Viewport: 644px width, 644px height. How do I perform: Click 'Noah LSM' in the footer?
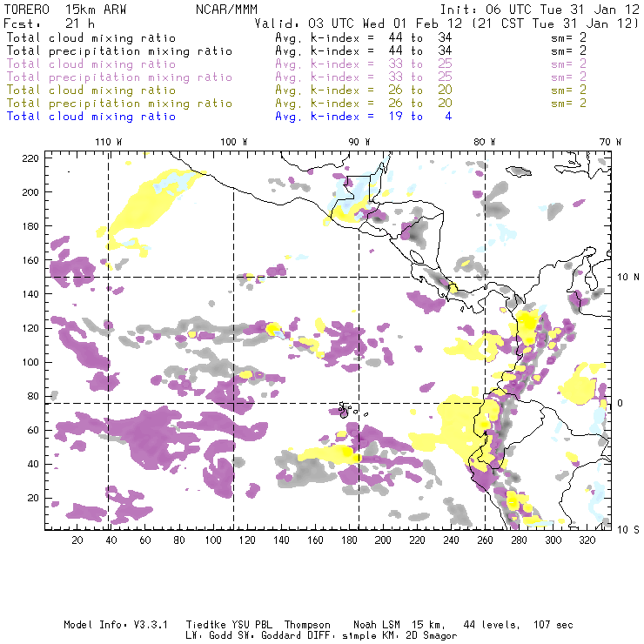[x=377, y=625]
